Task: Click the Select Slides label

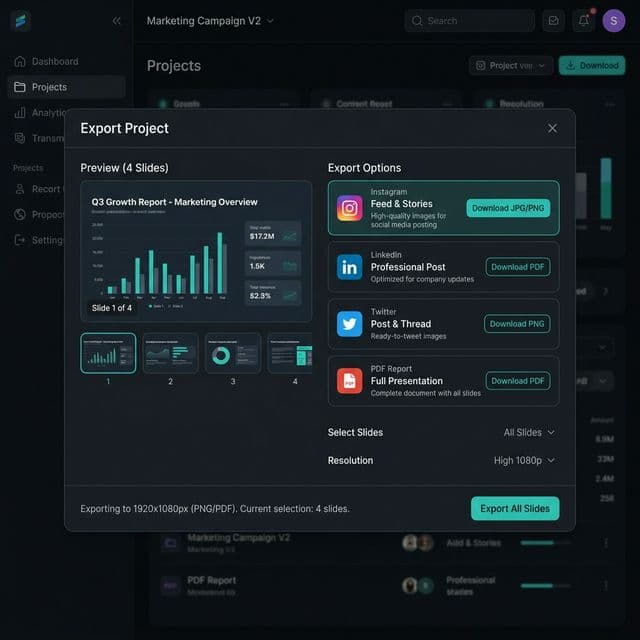Action: [355, 432]
